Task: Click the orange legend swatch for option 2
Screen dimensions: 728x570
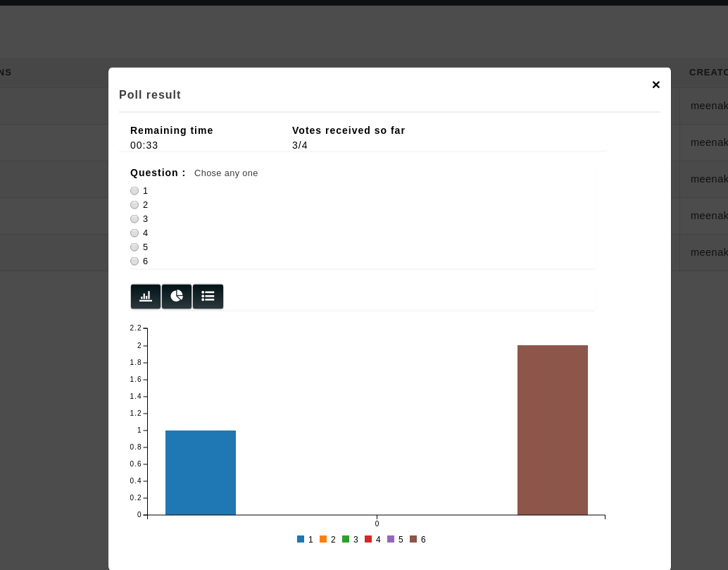Action: coord(323,539)
